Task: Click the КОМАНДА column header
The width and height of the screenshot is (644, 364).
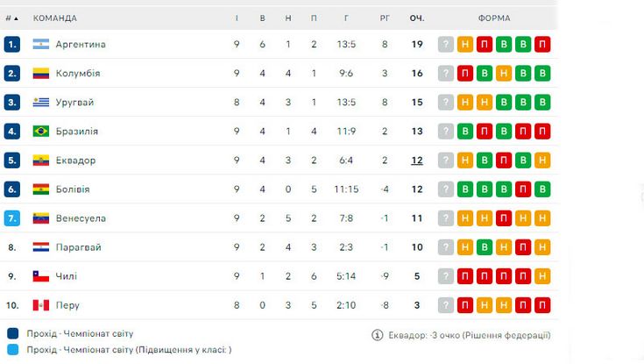Action: point(55,18)
